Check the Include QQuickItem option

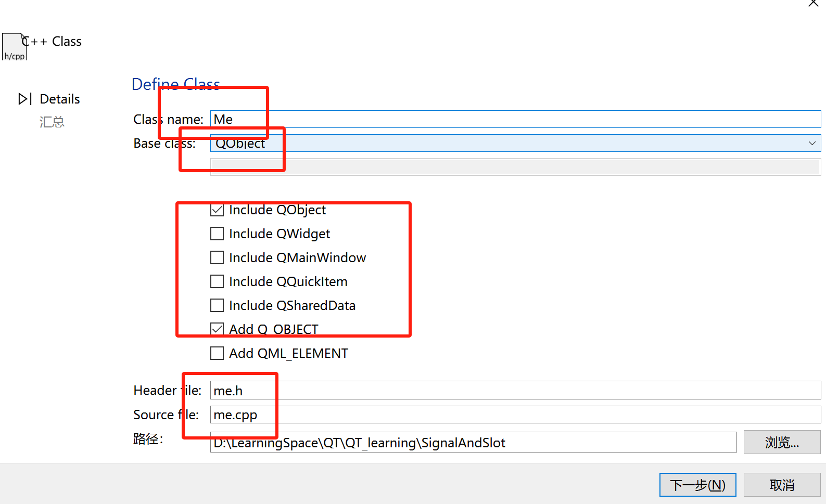[217, 281]
